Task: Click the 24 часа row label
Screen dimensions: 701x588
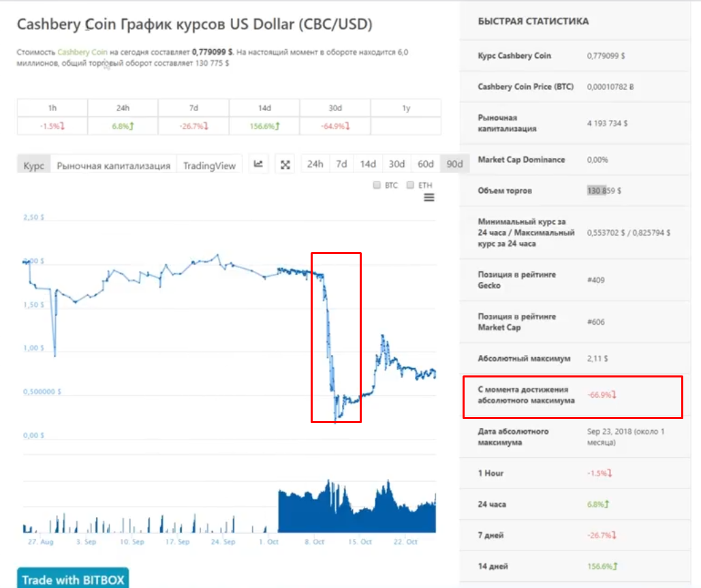Action: (x=492, y=504)
